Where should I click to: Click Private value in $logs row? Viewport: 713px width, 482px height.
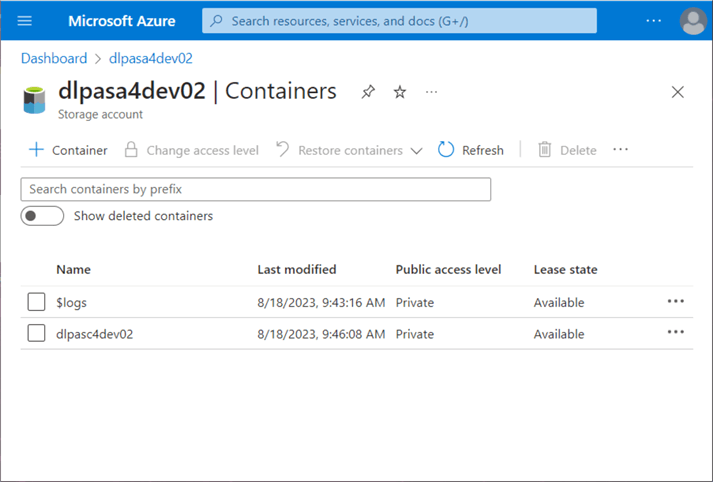pyautogui.click(x=415, y=303)
